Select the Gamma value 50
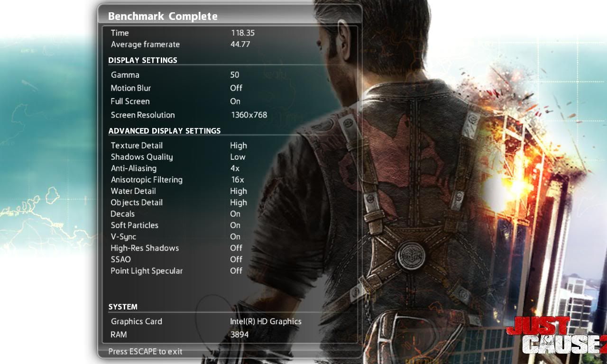The width and height of the screenshot is (607, 364). pos(235,74)
